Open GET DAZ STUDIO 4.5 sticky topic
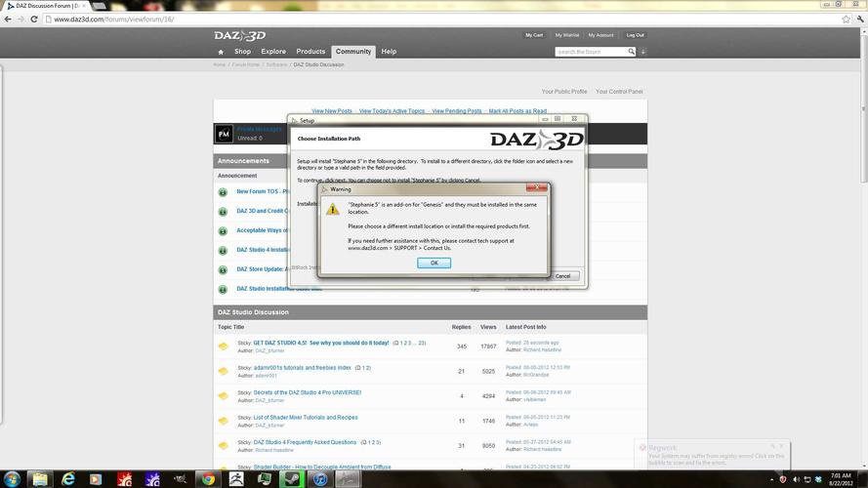The height and width of the screenshot is (488, 868). pos(321,343)
